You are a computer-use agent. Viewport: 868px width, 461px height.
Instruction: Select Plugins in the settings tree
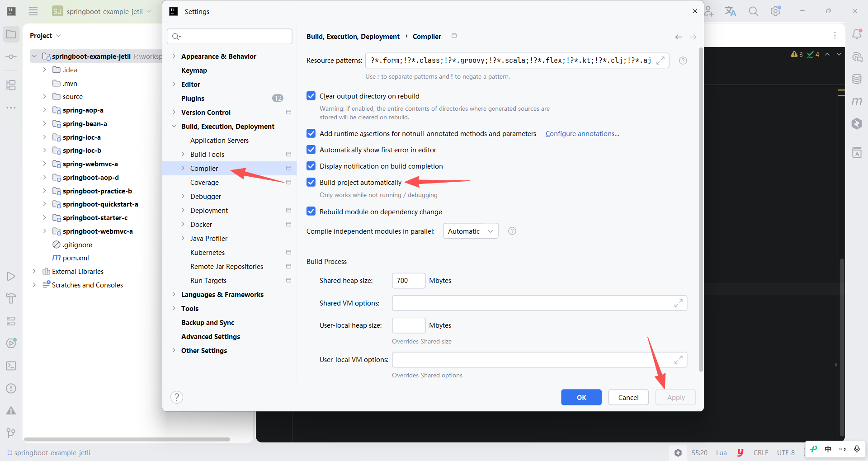pos(193,99)
